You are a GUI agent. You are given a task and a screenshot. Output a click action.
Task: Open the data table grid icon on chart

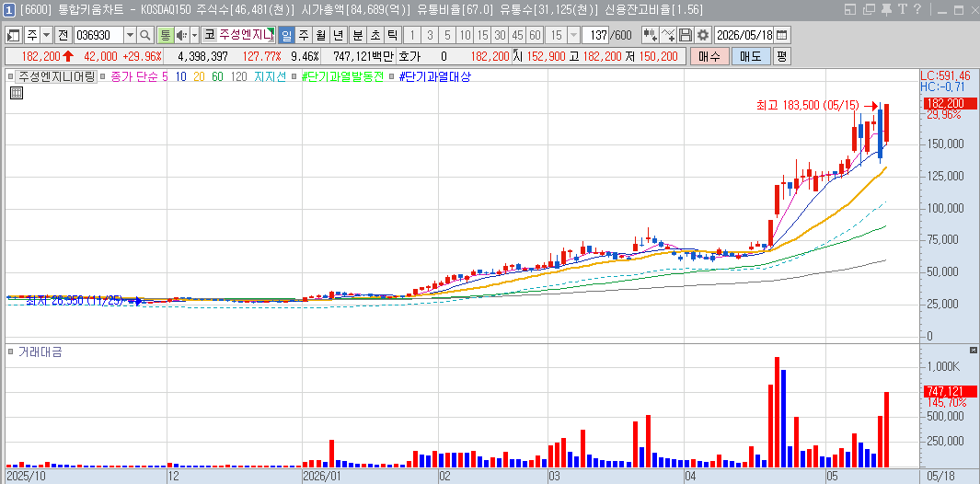(x=17, y=93)
